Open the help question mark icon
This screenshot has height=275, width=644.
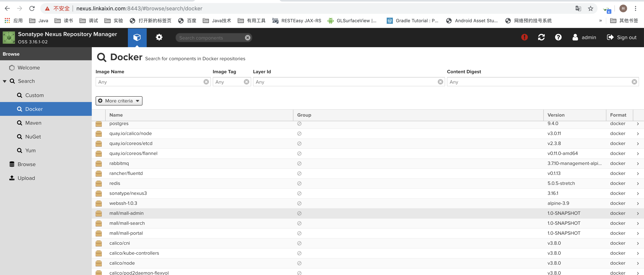point(558,37)
